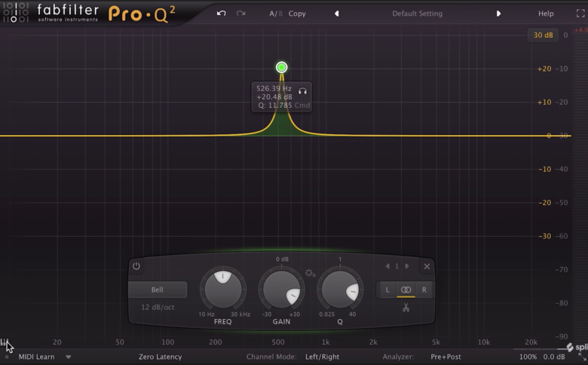Set band to Right channel only
Image resolution: width=588 pixels, height=365 pixels.
424,290
